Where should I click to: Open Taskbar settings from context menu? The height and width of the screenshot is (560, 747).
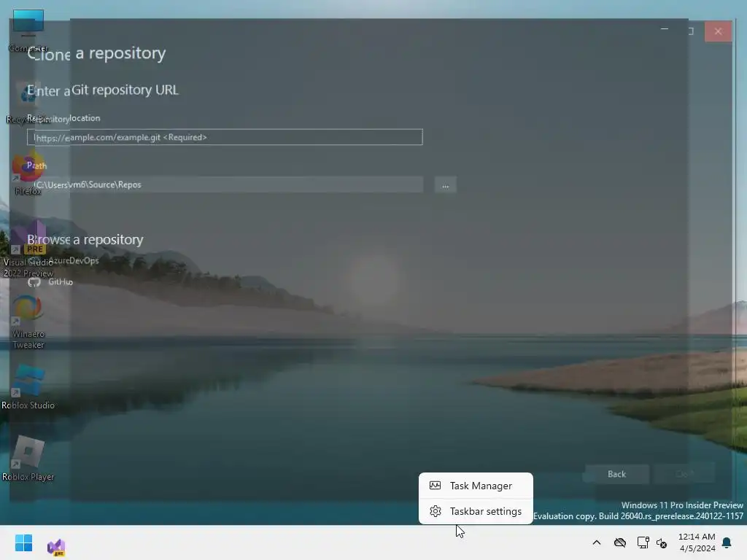[476, 511]
